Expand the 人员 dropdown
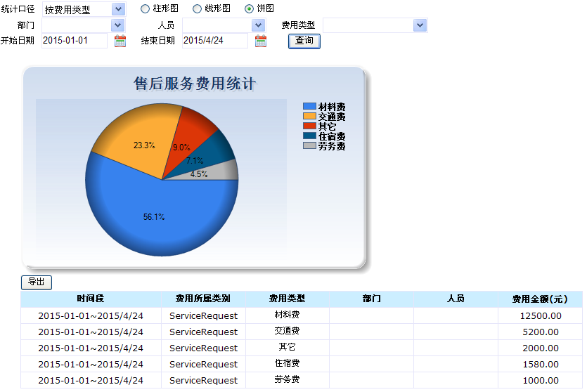The image size is (587, 392). (258, 25)
